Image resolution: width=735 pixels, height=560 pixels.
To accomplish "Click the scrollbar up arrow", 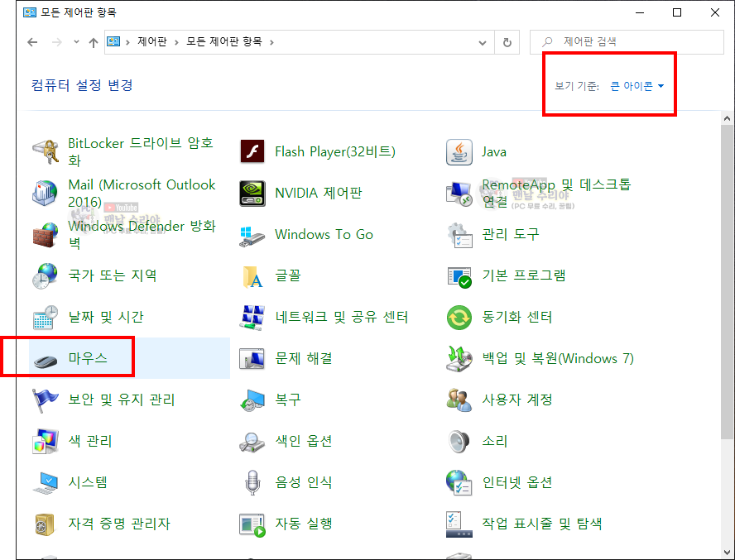I will click(x=727, y=118).
